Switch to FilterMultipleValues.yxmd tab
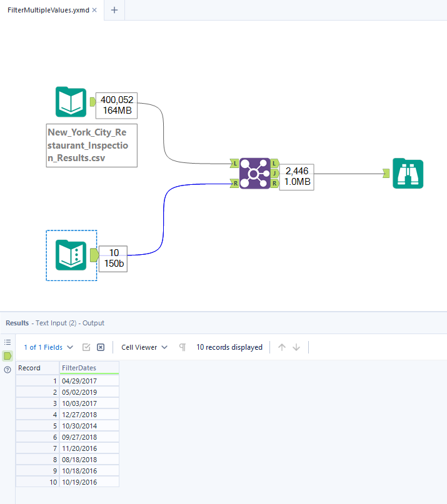Image resolution: width=447 pixels, height=504 pixels. [x=48, y=10]
